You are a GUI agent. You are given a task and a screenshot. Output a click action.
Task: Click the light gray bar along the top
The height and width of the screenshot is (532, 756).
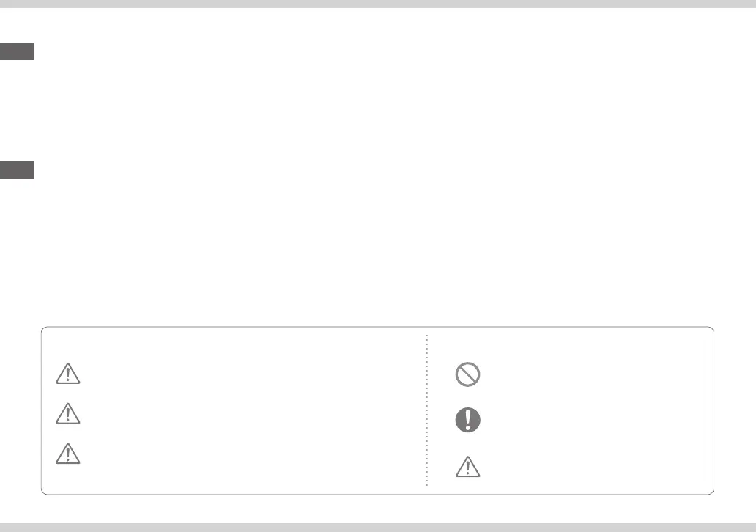pos(378,4)
